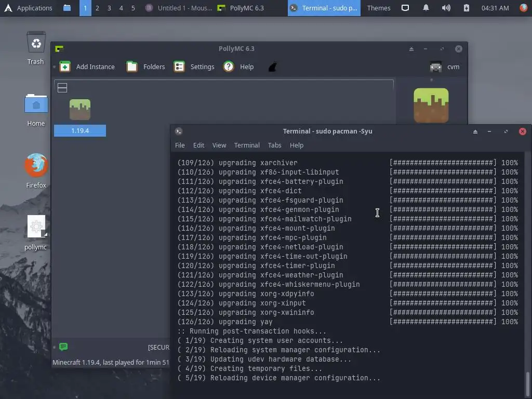The width and height of the screenshot is (532, 399).
Task: Click 'Reloading device manager configuration...' line
Action: tap(278, 378)
